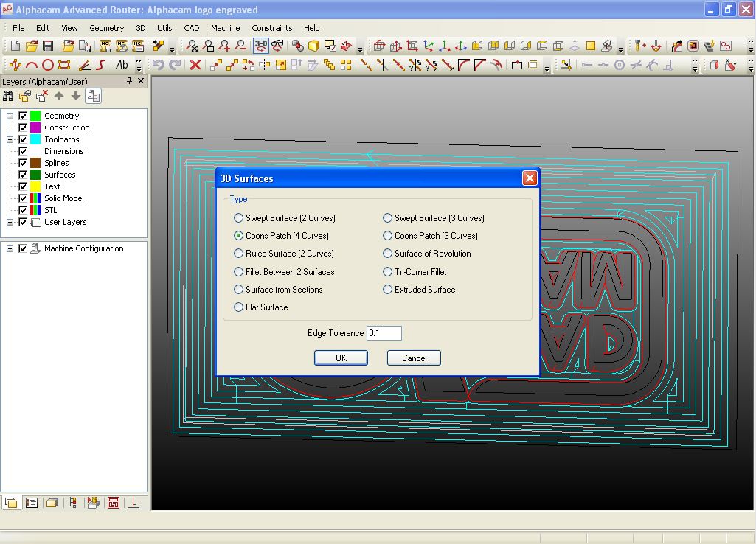
Task: Select the Circle drawing tool
Action: click(48, 65)
